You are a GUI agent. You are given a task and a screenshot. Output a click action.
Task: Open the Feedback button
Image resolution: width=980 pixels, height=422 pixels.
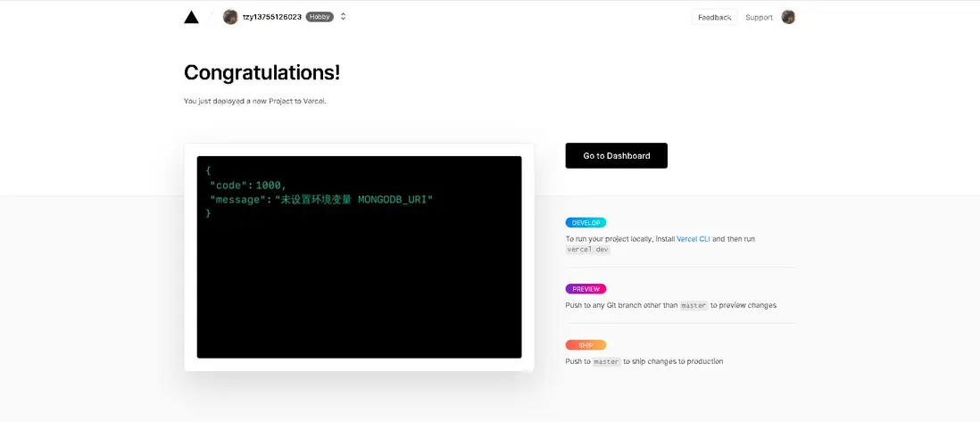click(714, 18)
